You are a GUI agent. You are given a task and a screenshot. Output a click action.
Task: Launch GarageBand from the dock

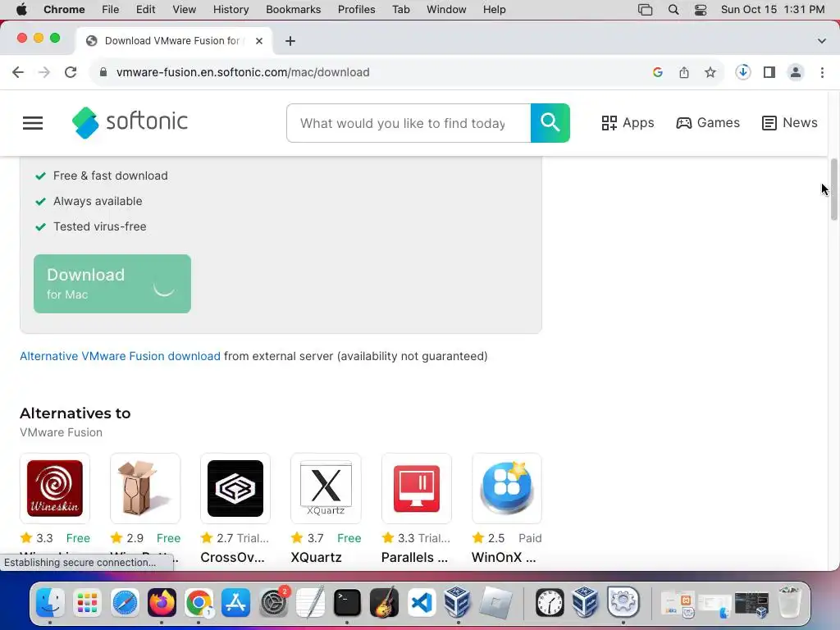(x=384, y=602)
